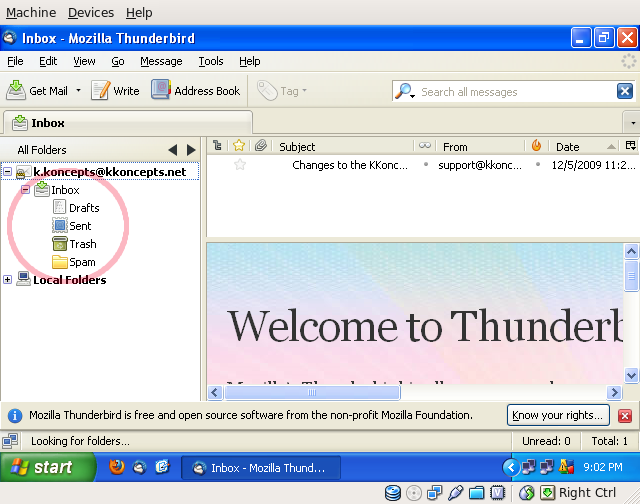Click the Tag toolbar button
640x504 pixels.
tap(282, 91)
